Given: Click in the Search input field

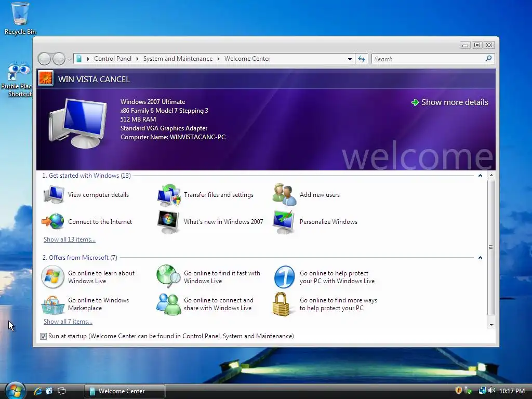Looking at the screenshot, I should [x=429, y=59].
